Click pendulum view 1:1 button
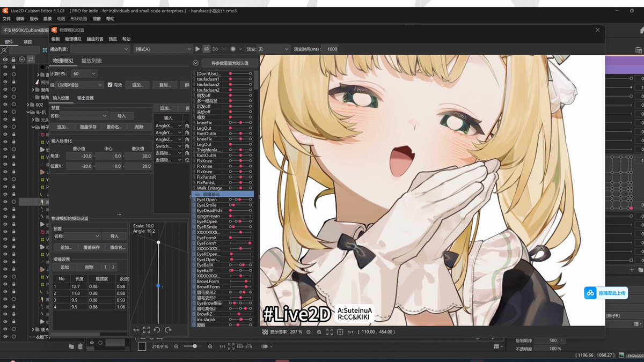The width and height of the screenshot is (644, 362). (x=136, y=330)
